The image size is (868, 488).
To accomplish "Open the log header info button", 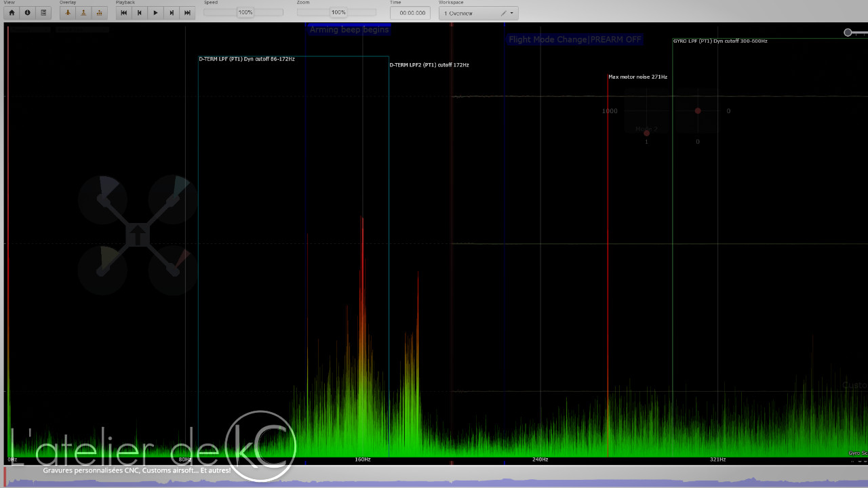I will 27,13.
